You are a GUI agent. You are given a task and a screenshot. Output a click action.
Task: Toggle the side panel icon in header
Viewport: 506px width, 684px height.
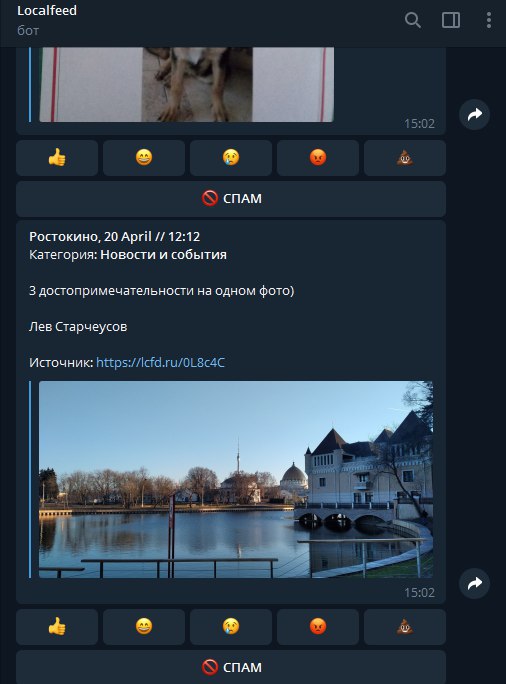pos(451,21)
